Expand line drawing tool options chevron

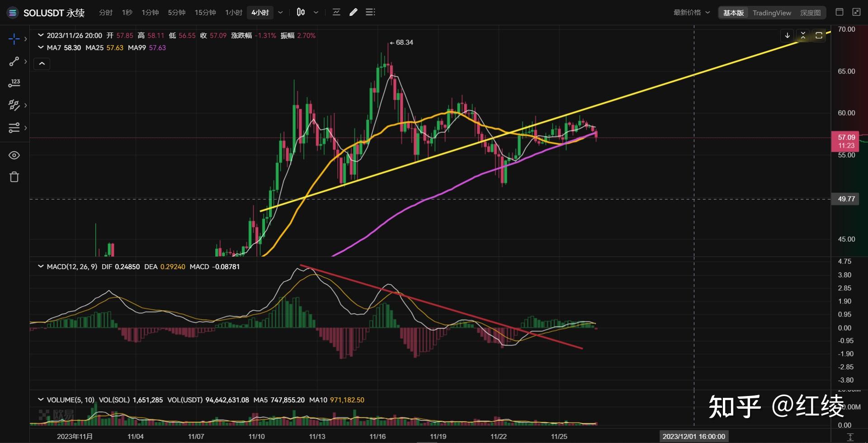tap(26, 61)
